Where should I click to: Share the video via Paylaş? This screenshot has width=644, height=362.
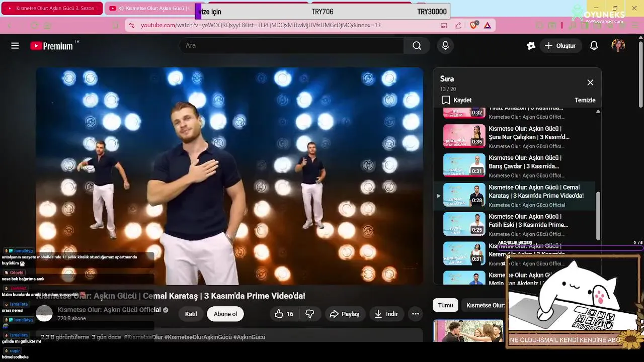click(345, 314)
